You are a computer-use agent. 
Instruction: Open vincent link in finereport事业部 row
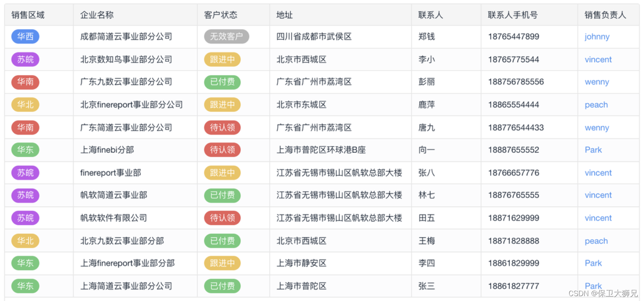pyautogui.click(x=598, y=173)
